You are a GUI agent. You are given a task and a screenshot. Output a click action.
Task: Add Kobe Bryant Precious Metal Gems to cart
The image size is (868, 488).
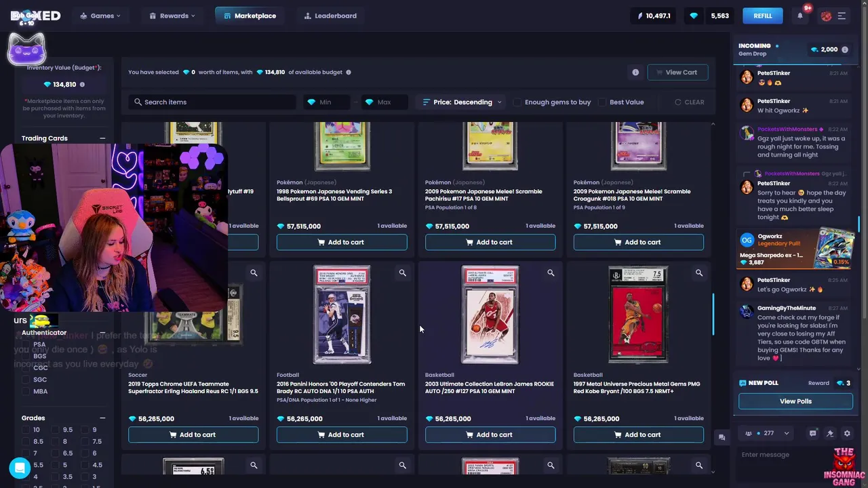tap(639, 434)
